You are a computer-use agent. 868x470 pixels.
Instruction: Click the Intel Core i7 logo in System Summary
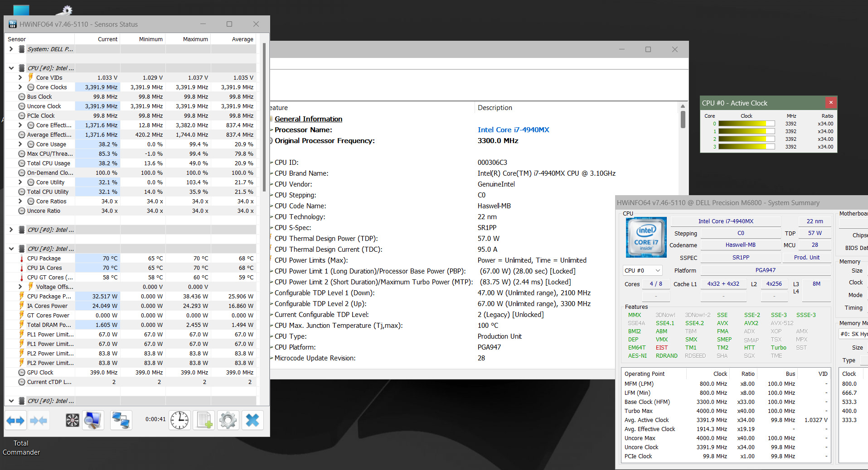pyautogui.click(x=646, y=237)
